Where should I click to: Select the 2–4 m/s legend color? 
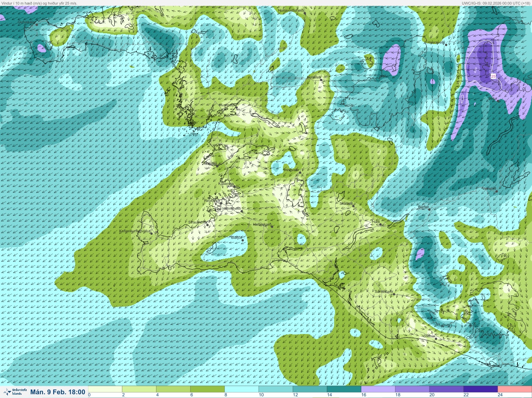point(139,389)
